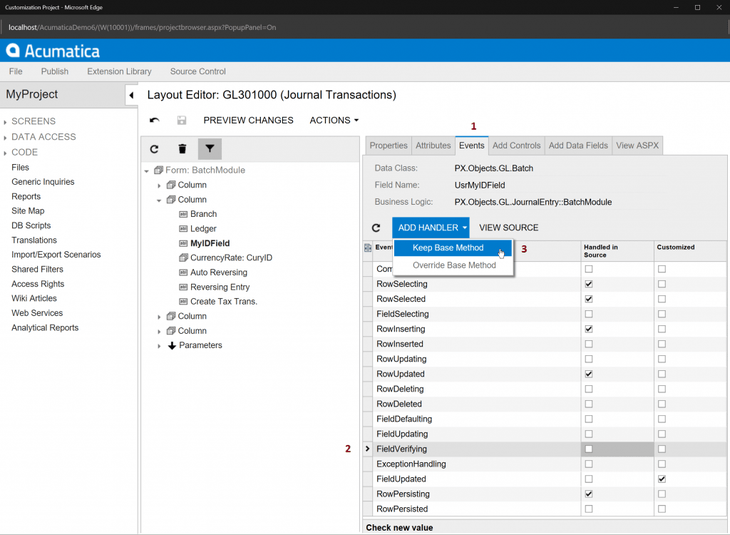The image size is (730, 535).
Task: Expand the DATA ACCESS section
Action: (x=5, y=137)
